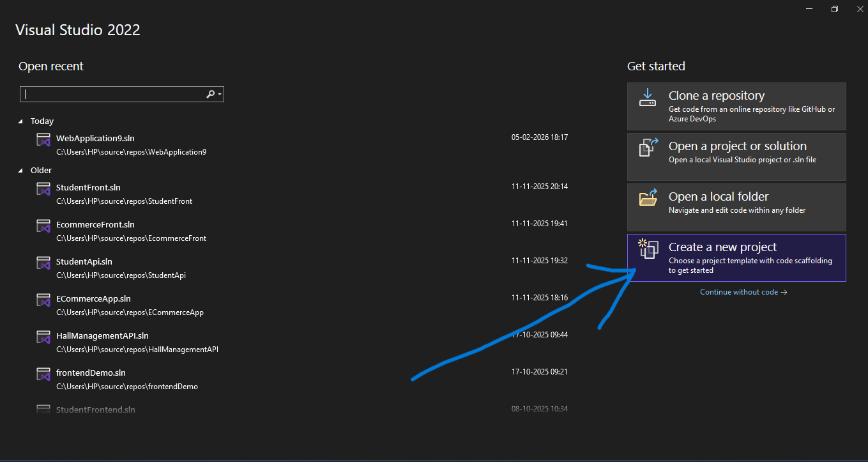Click the Clone a repository download icon
The image size is (868, 462).
point(647,97)
